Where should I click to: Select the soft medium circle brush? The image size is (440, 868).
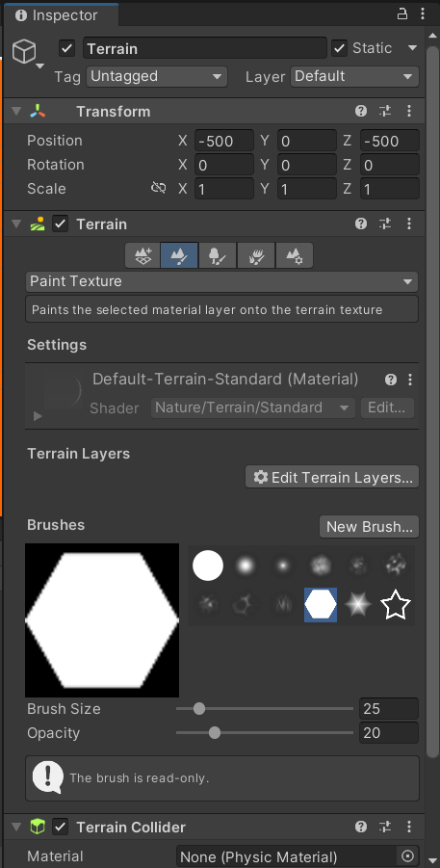(246, 566)
